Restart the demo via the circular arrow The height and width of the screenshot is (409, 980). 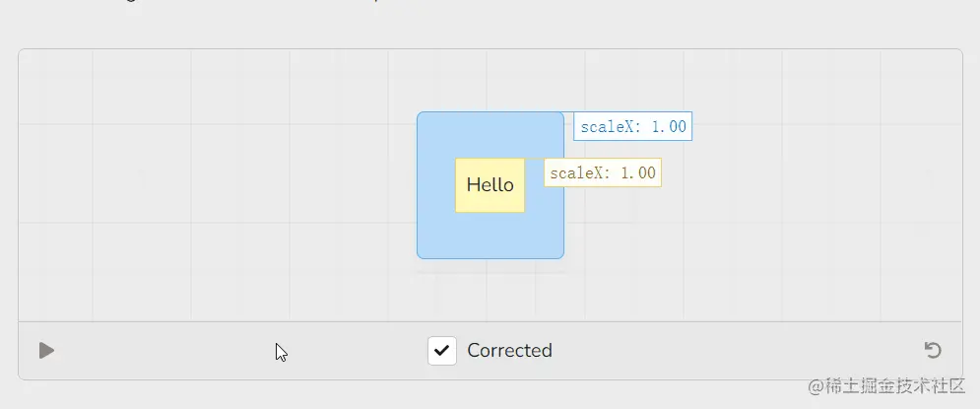(933, 350)
